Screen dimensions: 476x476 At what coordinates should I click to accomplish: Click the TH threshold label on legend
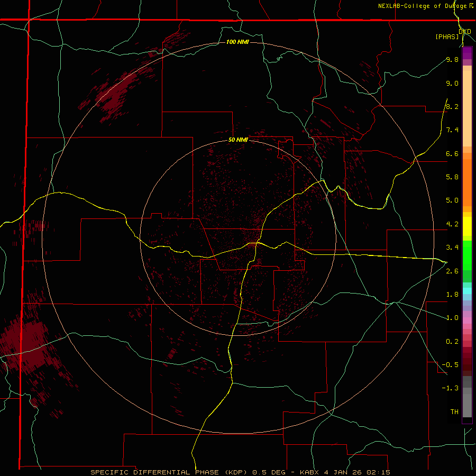pyautogui.click(x=454, y=412)
